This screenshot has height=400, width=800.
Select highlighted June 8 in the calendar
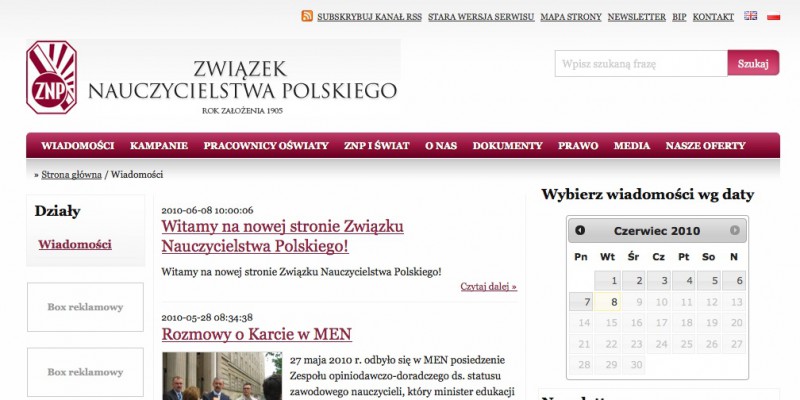(x=608, y=302)
